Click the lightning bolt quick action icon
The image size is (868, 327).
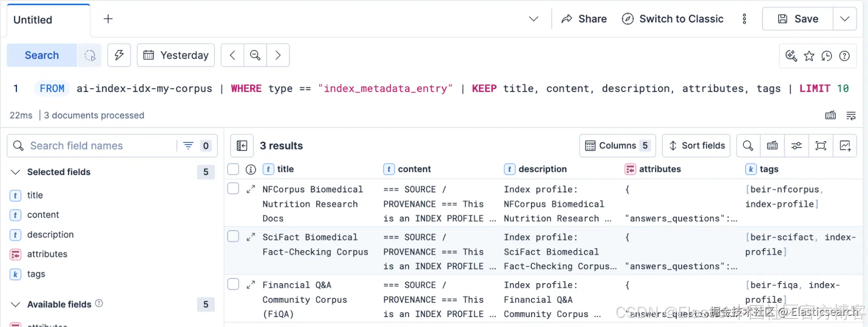tap(119, 55)
